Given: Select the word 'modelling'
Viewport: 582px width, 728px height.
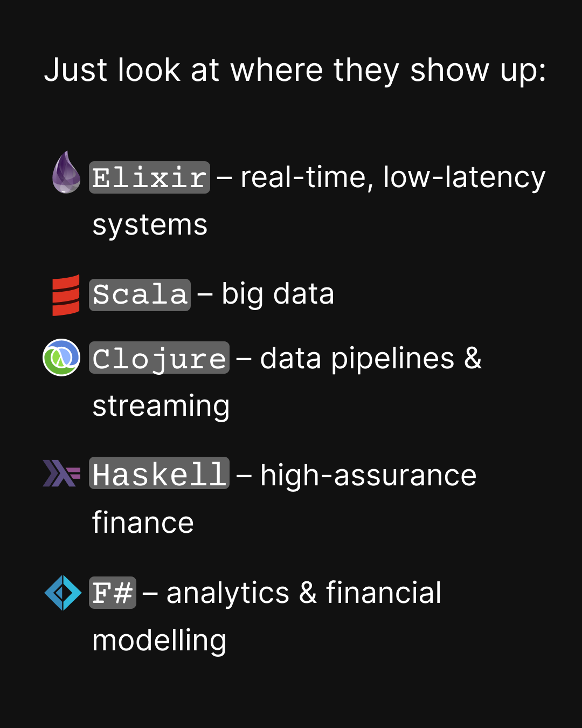Looking at the screenshot, I should [x=159, y=641].
